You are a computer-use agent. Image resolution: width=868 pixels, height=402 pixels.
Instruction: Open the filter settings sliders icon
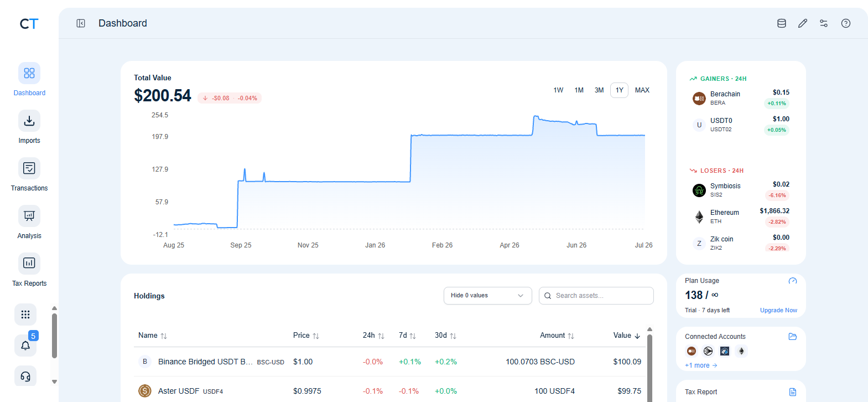pos(824,23)
